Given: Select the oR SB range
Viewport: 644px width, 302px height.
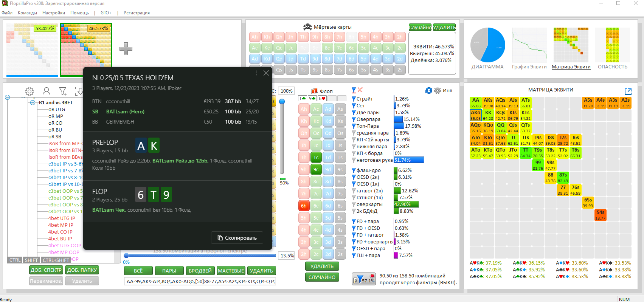Looking at the screenshot, I should [55, 136].
